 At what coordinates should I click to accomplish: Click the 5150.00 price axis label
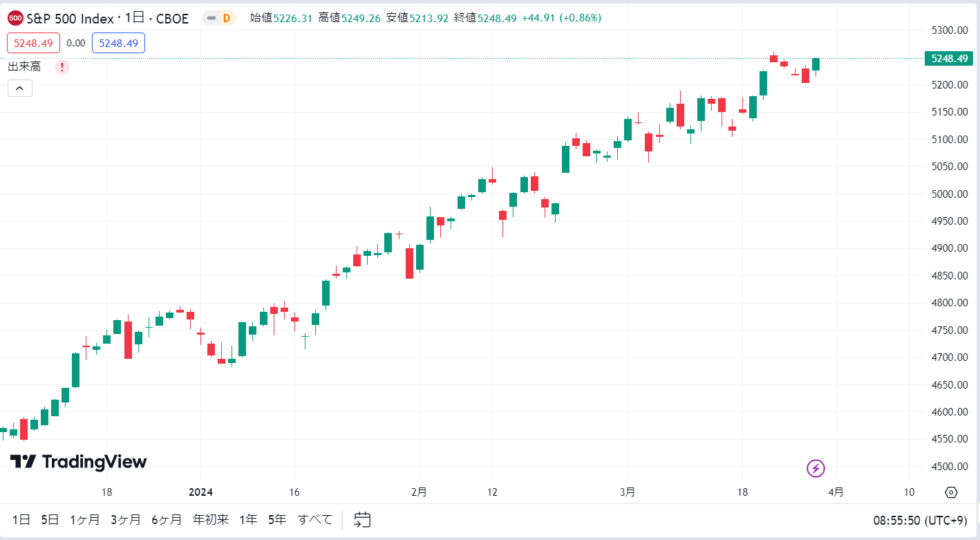pos(948,112)
